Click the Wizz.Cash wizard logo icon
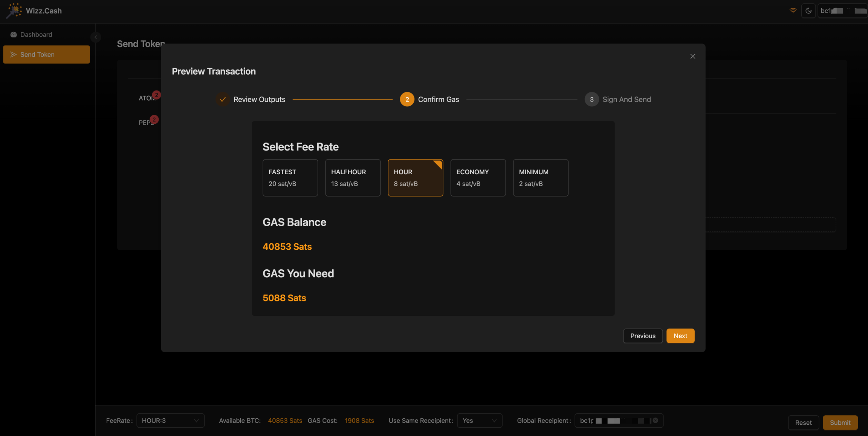The width and height of the screenshot is (868, 436). (x=14, y=11)
